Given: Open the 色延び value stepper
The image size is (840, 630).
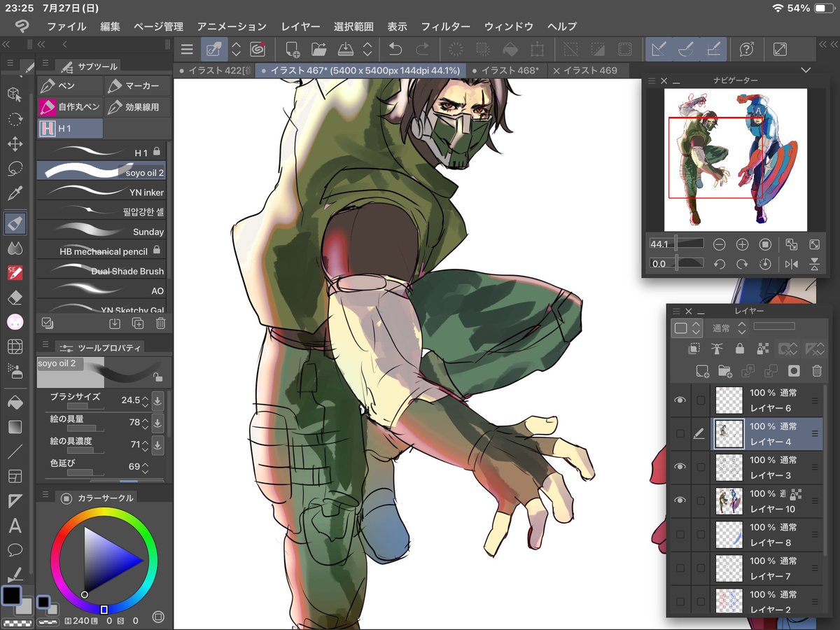Looking at the screenshot, I should (145, 466).
